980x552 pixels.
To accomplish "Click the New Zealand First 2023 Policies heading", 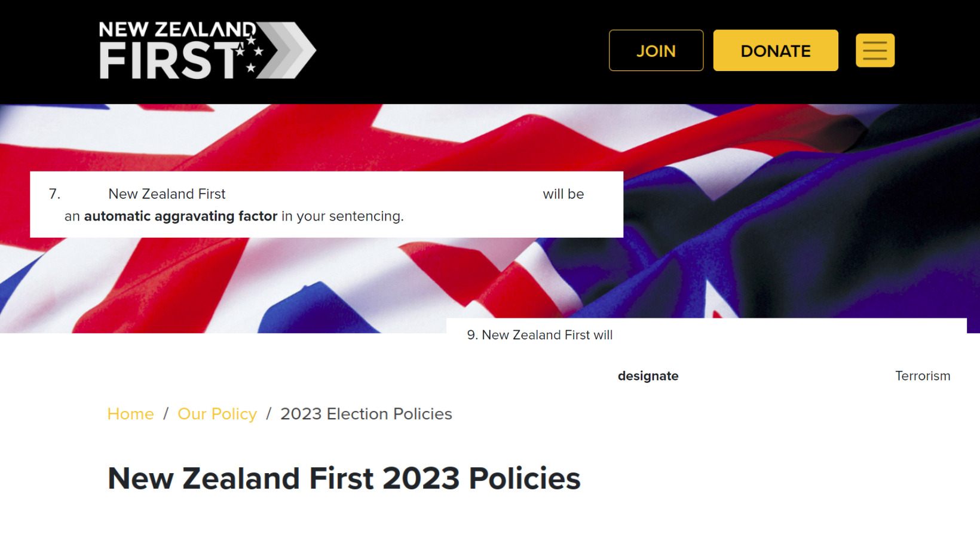I will 344,479.
